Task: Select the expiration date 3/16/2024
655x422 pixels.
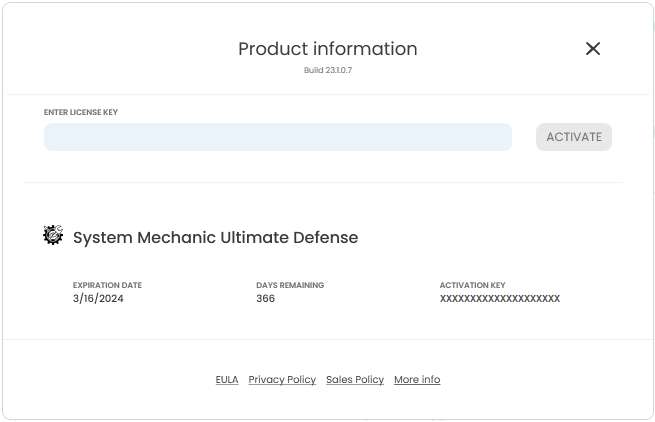Action: (98, 298)
